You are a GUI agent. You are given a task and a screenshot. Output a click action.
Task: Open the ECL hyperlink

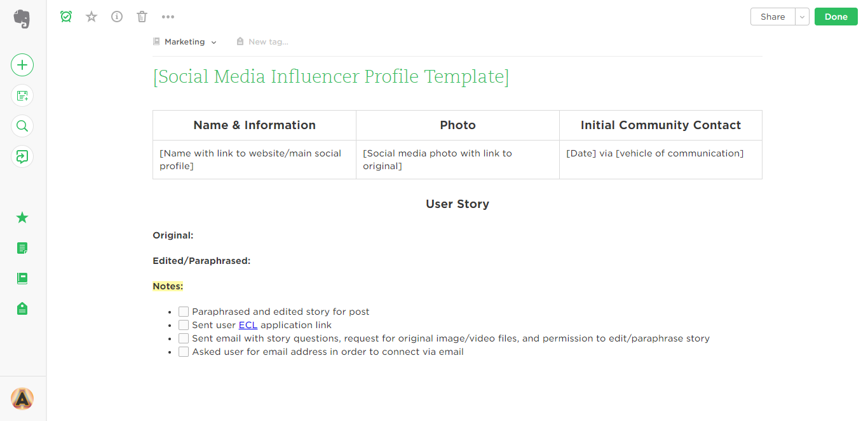tap(248, 325)
